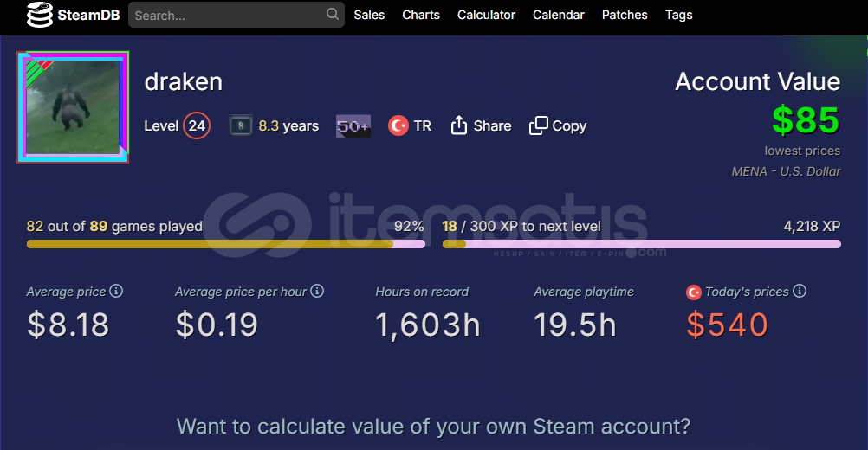The height and width of the screenshot is (450, 868).
Task: Click the SteamDB logo icon
Action: pos(39,16)
